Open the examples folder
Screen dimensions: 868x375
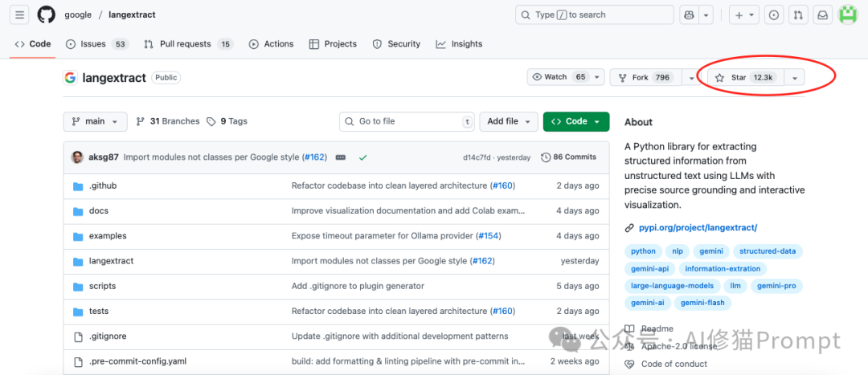108,235
